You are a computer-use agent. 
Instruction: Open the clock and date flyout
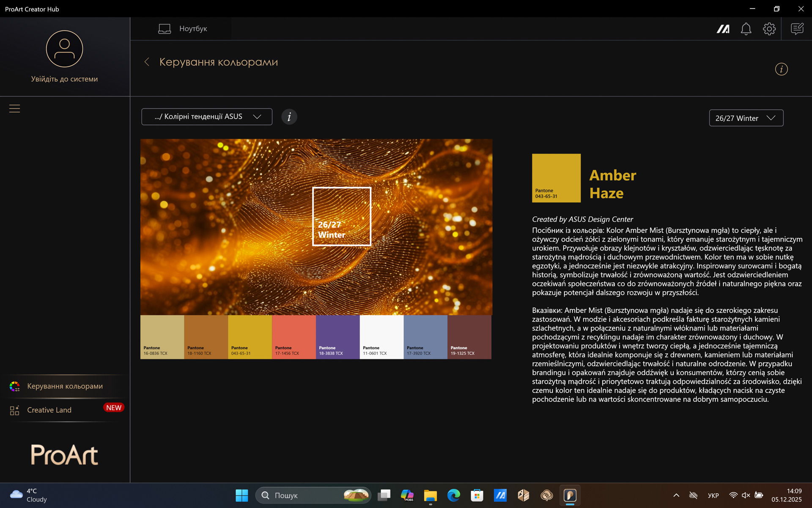(786, 495)
